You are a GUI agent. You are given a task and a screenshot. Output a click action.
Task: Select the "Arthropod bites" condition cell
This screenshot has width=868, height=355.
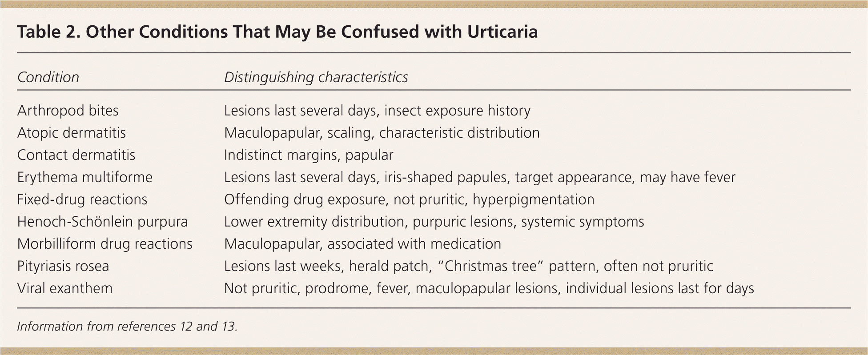pos(68,111)
